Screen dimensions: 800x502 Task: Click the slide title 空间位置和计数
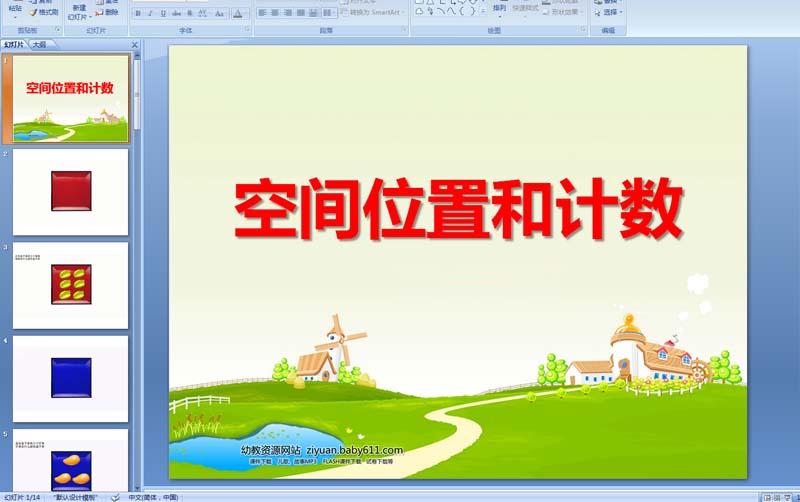(x=458, y=208)
